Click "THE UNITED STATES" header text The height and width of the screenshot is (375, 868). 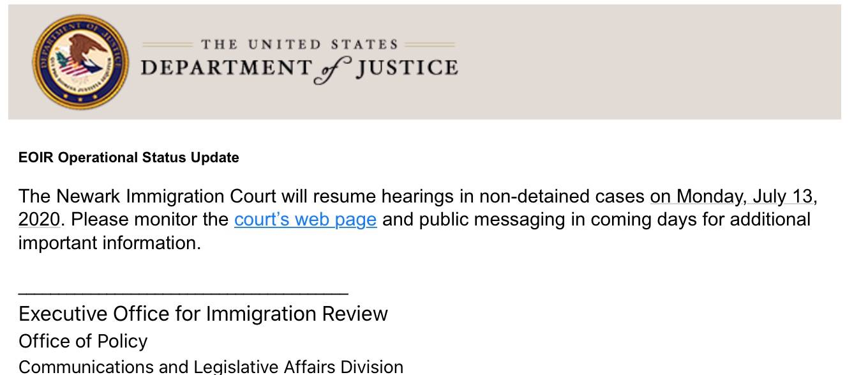299,45
